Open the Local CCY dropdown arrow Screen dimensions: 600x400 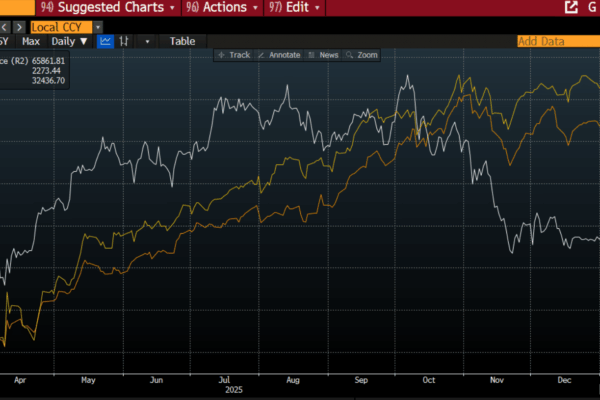(x=98, y=27)
